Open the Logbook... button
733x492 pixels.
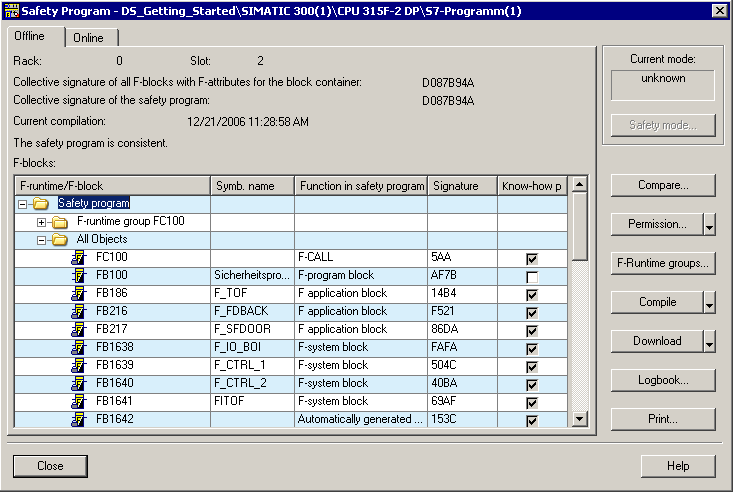click(x=663, y=380)
